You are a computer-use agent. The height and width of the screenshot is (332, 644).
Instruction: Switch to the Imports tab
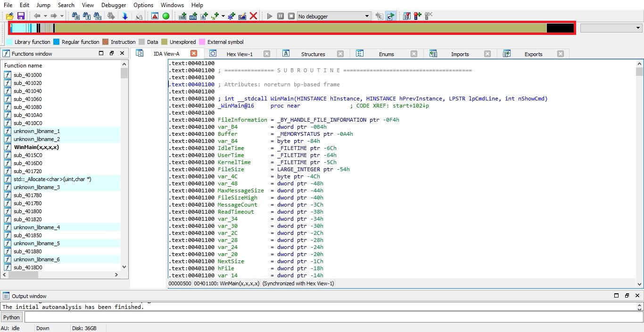click(x=460, y=54)
